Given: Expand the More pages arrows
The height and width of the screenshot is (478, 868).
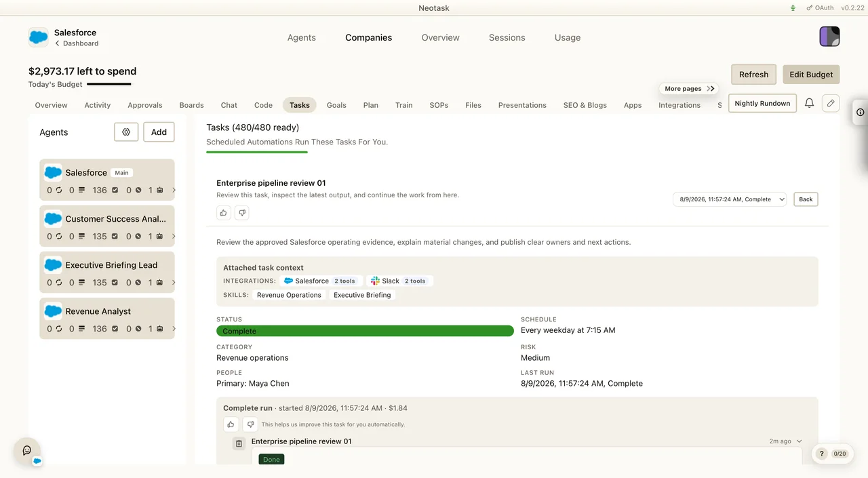Looking at the screenshot, I should click(x=710, y=89).
